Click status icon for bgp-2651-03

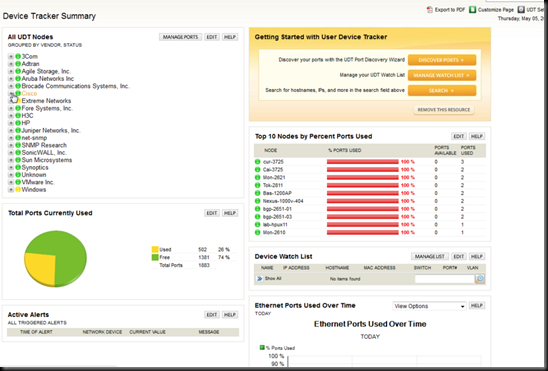tap(258, 217)
